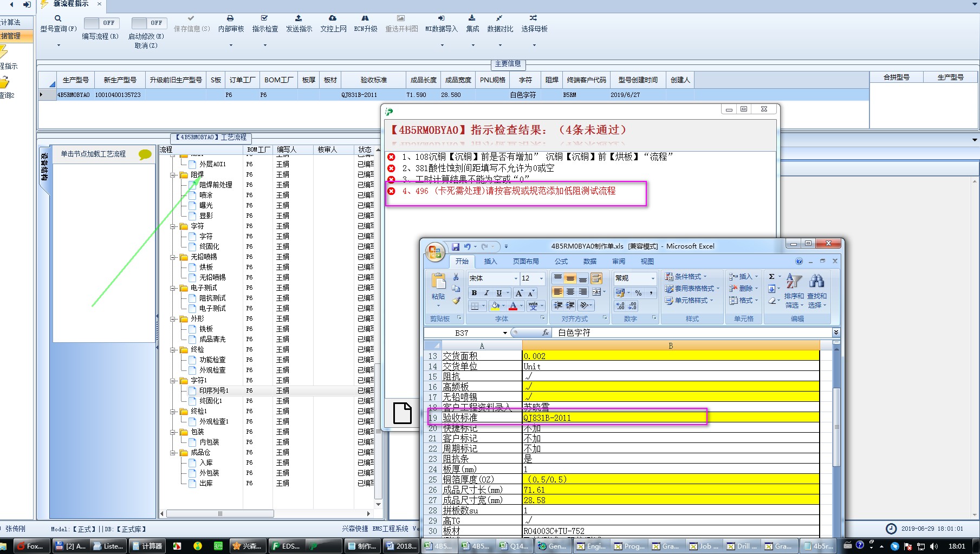Collapse the 成品仓 tree folder
The width and height of the screenshot is (980, 554).
point(173,453)
